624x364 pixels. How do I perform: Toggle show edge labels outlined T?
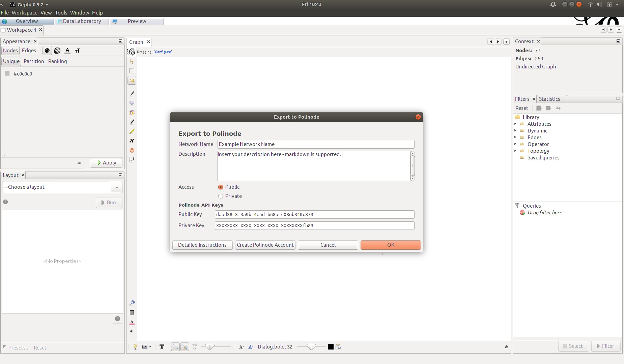pyautogui.click(x=194, y=347)
